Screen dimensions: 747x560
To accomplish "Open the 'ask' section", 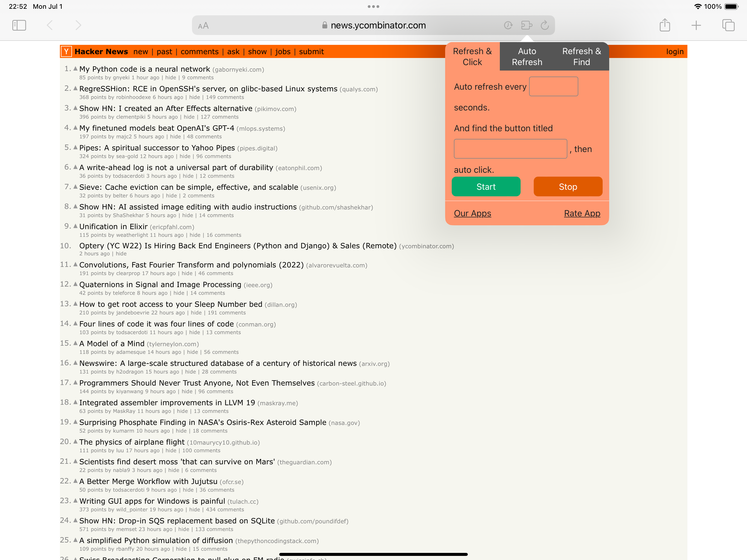I will click(x=233, y=52).
